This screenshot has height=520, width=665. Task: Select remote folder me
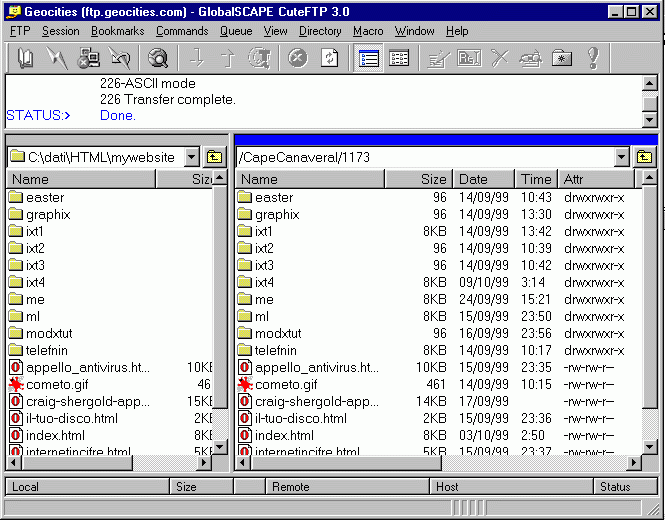[x=264, y=299]
